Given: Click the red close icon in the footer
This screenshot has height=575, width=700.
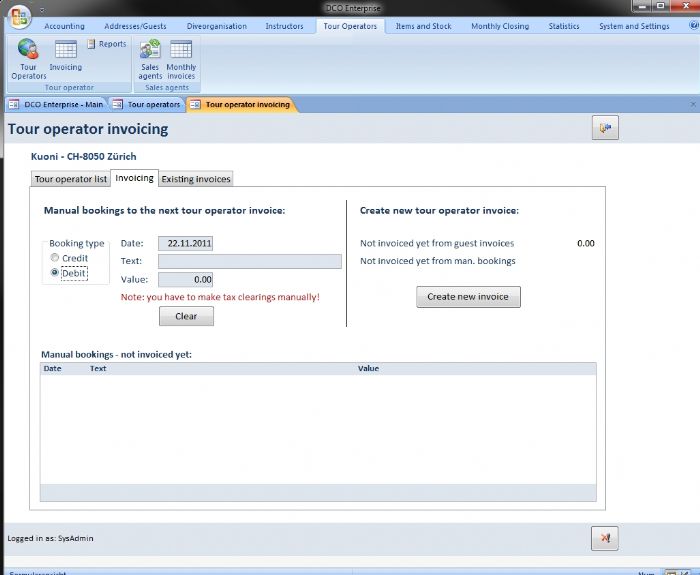Looking at the screenshot, I should [604, 538].
